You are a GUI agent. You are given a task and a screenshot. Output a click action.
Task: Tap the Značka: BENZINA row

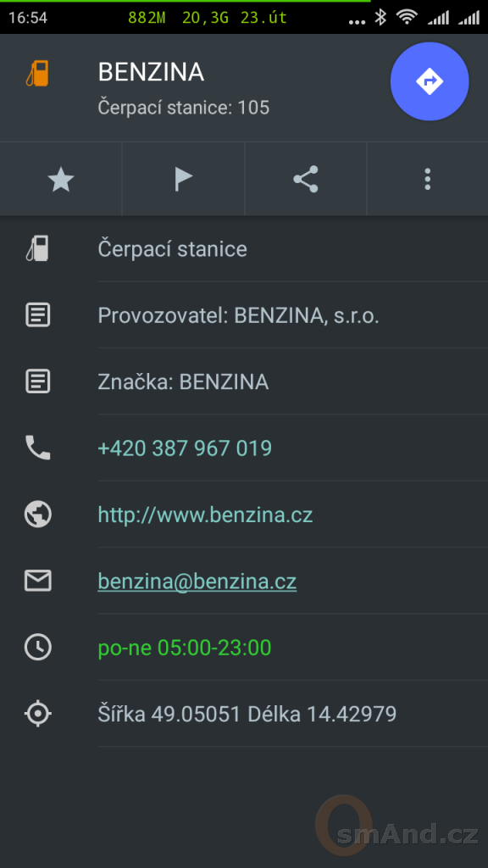tap(244, 381)
